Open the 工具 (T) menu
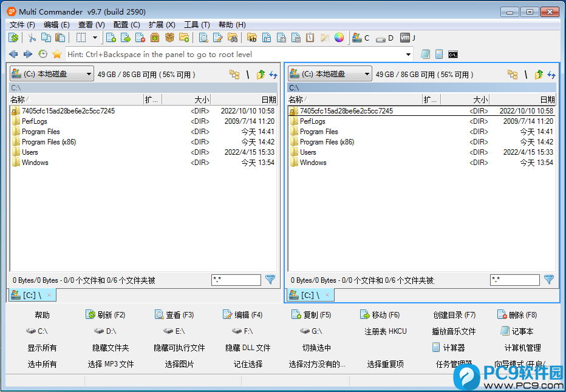The width and height of the screenshot is (566, 392). 197,24
